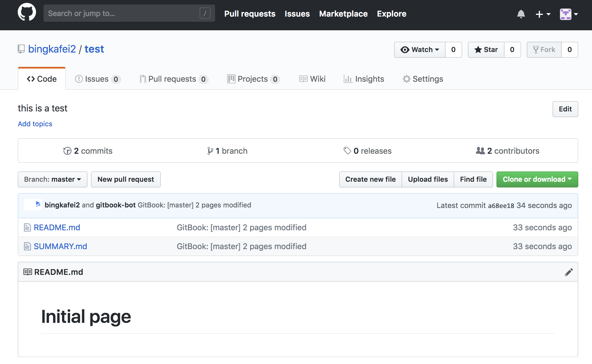Open the Watch subscription dropdown
This screenshot has height=364, width=592.
(x=420, y=50)
